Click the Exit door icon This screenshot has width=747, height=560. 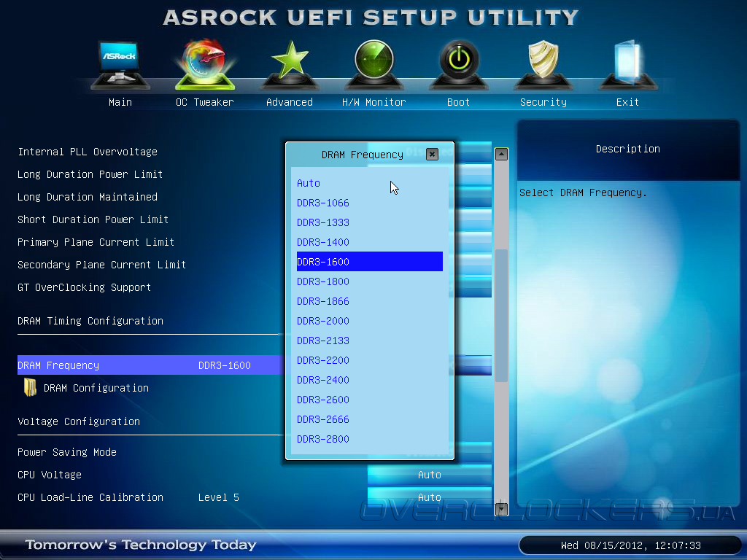coord(628,64)
